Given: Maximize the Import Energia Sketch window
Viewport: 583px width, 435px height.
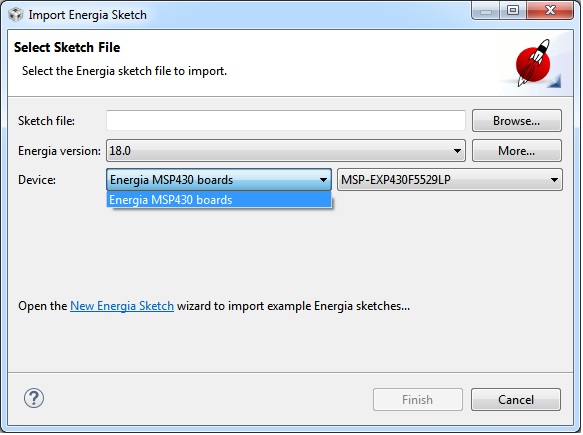Looking at the screenshot, I should pos(513,10).
